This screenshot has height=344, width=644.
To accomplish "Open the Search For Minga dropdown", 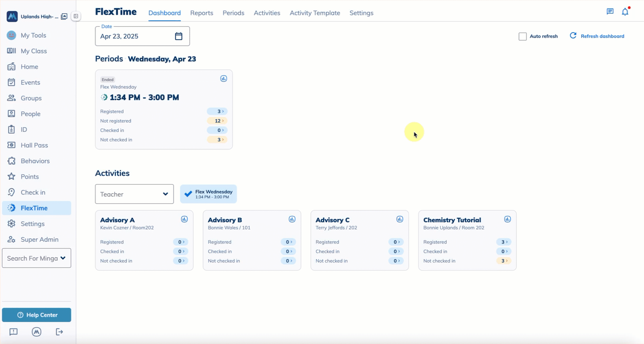I will (37, 258).
